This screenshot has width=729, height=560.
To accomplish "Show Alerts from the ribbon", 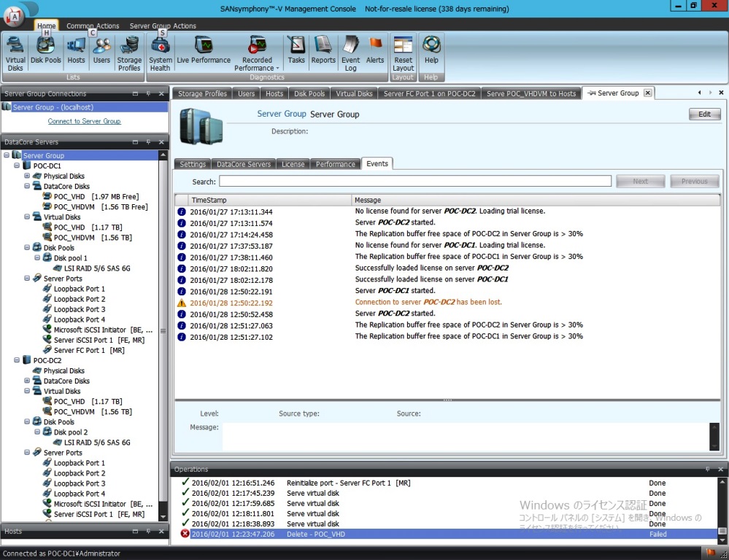I will (x=375, y=52).
